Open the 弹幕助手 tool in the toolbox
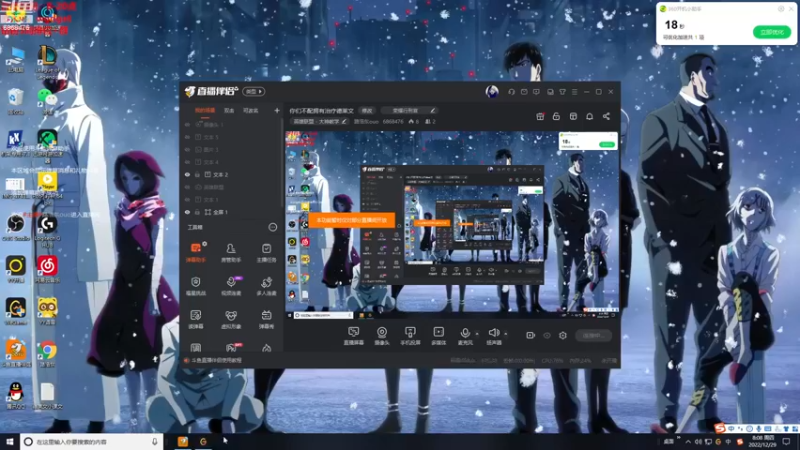The image size is (800, 450). 195,252
